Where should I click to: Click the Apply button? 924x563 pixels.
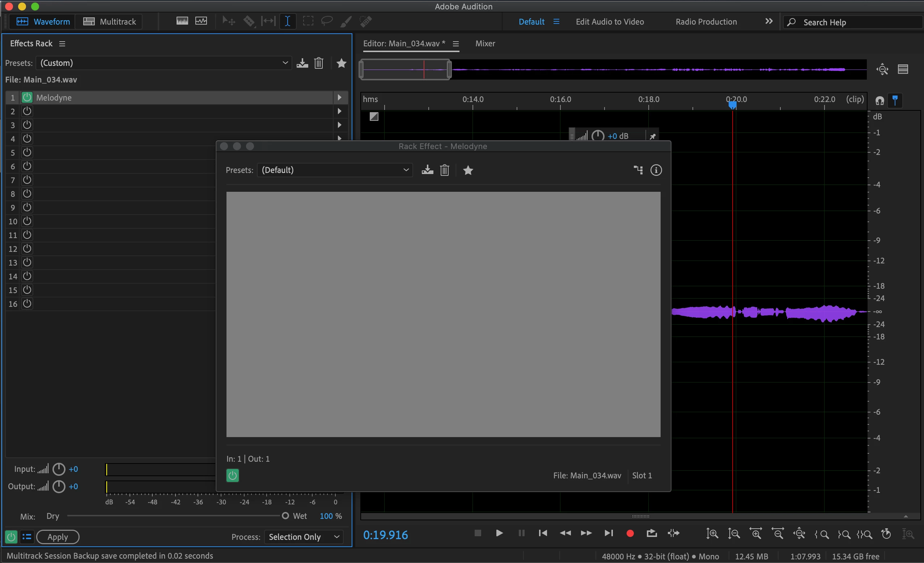58,537
